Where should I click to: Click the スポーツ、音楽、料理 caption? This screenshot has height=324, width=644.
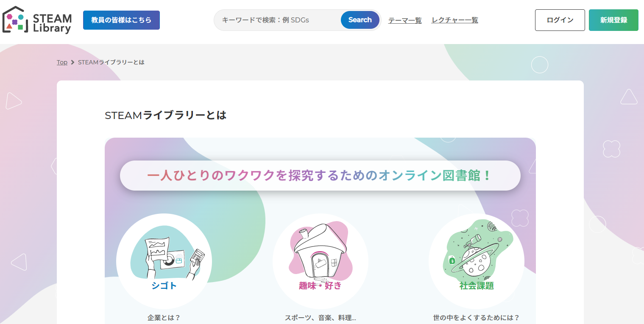click(320, 318)
